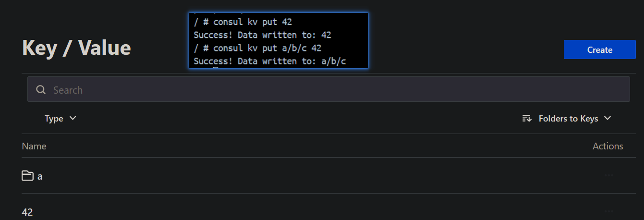Click the chevron beside Folders to Keys

click(608, 118)
